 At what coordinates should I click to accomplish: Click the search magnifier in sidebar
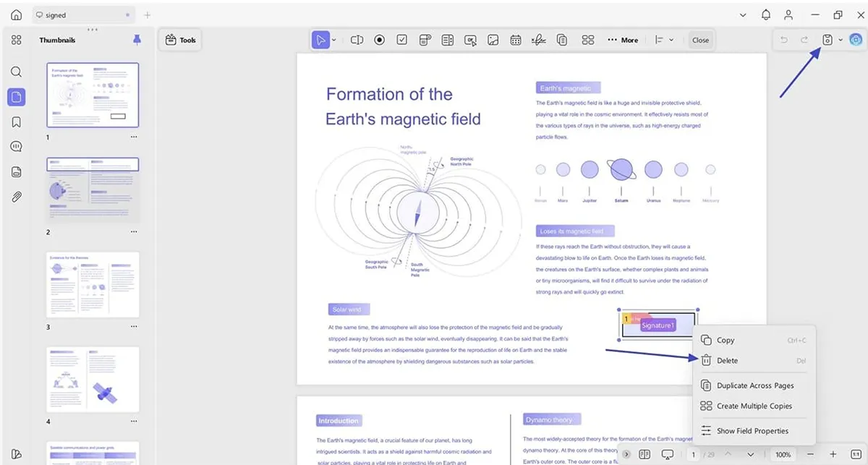[16, 72]
